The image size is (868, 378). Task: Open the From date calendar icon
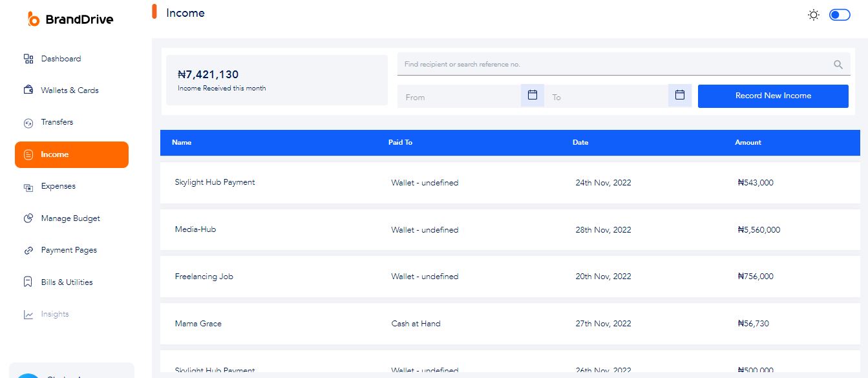point(533,95)
